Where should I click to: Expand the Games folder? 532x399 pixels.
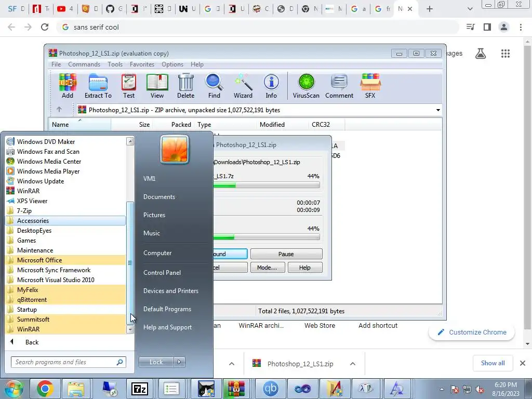66,240
